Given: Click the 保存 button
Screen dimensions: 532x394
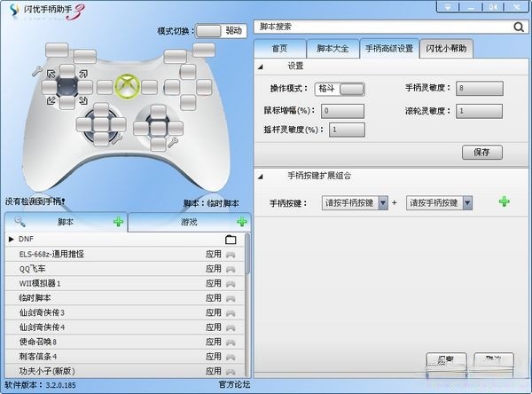Looking at the screenshot, I should pos(481,152).
